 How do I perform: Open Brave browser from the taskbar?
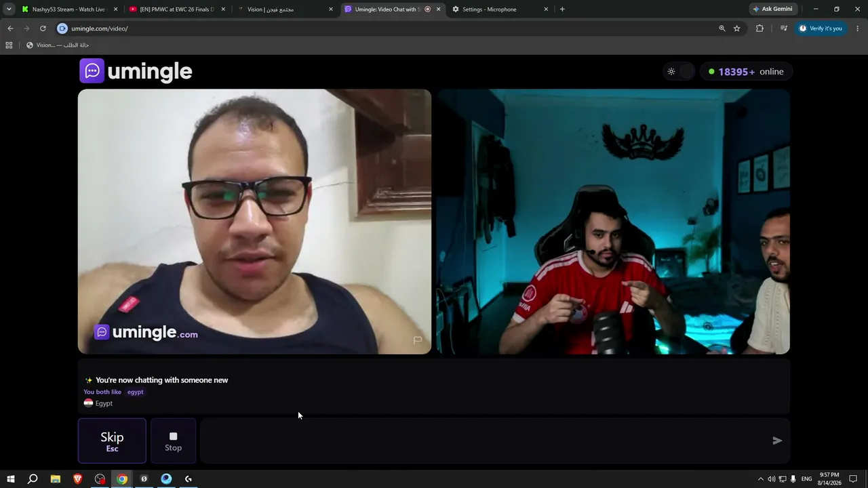(x=78, y=479)
